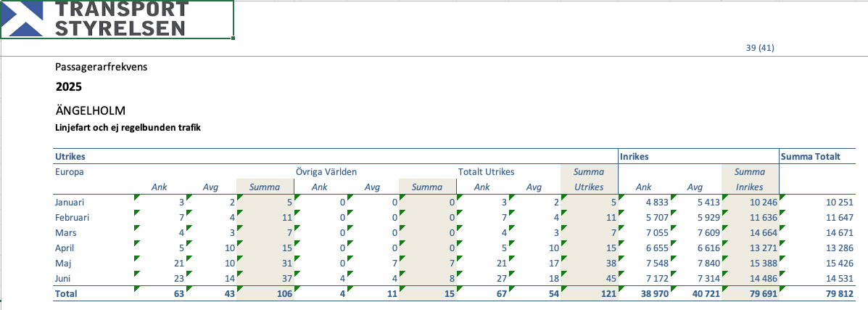Viewport: 868px width, 310px height.
Task: Select the Inrikes section header
Action: 634,156
